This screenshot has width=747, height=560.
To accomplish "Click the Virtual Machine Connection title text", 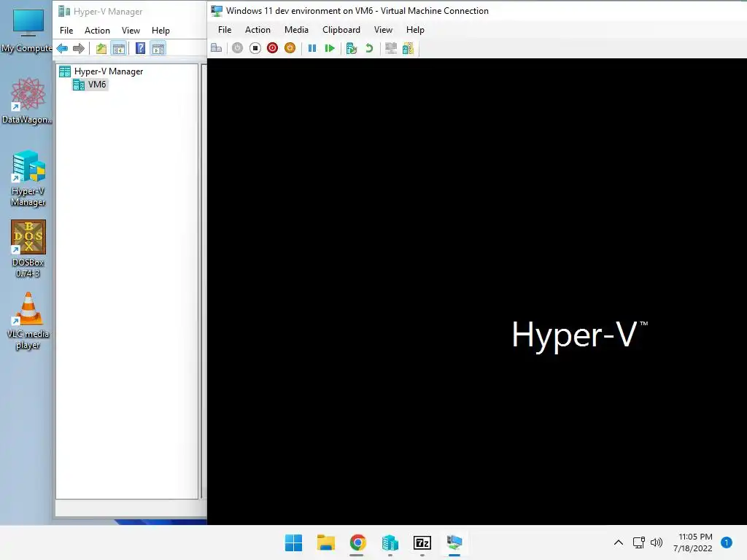I will point(357,10).
